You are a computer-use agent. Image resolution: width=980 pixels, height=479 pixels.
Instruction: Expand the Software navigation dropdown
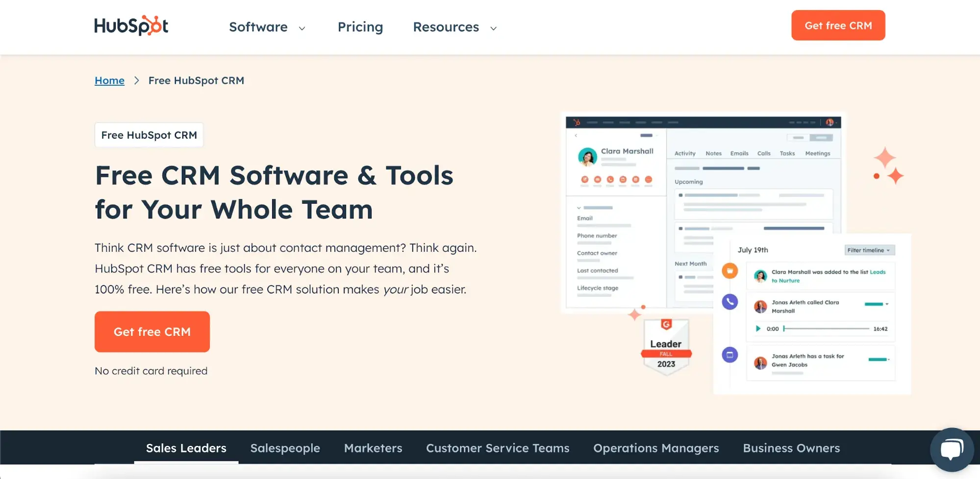267,27
